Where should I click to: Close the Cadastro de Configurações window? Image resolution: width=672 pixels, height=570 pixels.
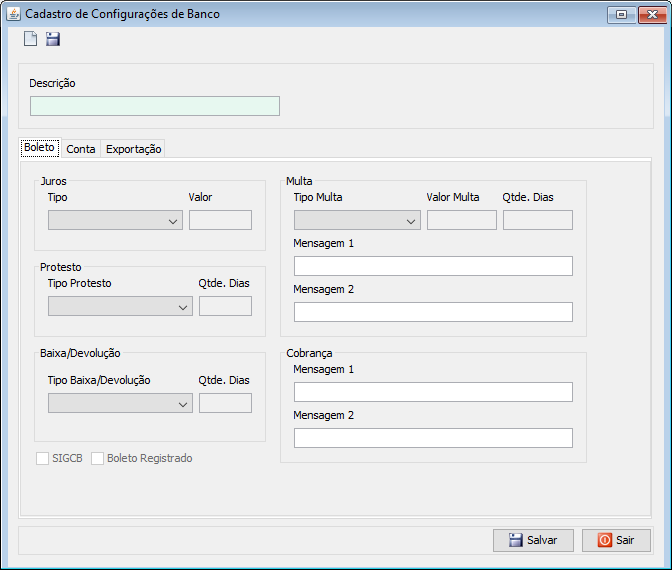click(x=652, y=15)
